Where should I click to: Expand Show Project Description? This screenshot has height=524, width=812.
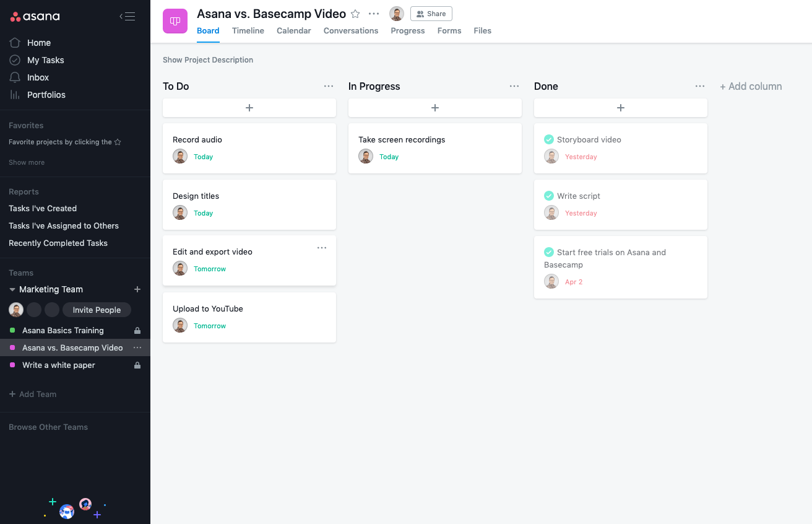click(208, 60)
